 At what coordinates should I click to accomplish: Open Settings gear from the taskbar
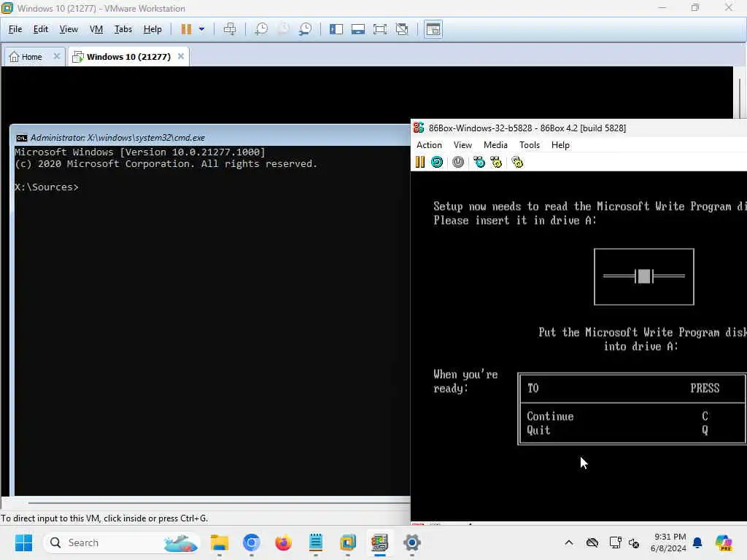412,542
